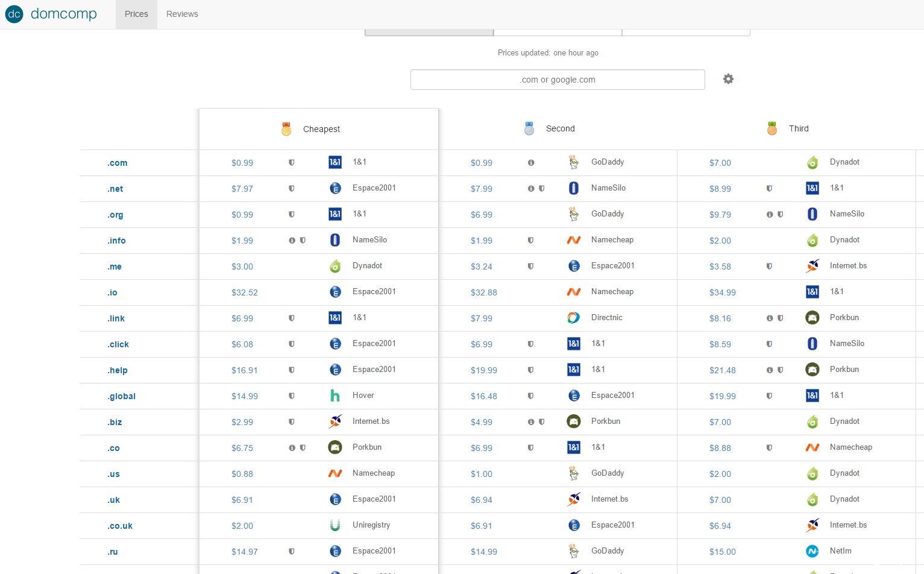924x574 pixels.
Task: Click the NetIm logo in the .ru row
Action: [812, 551]
